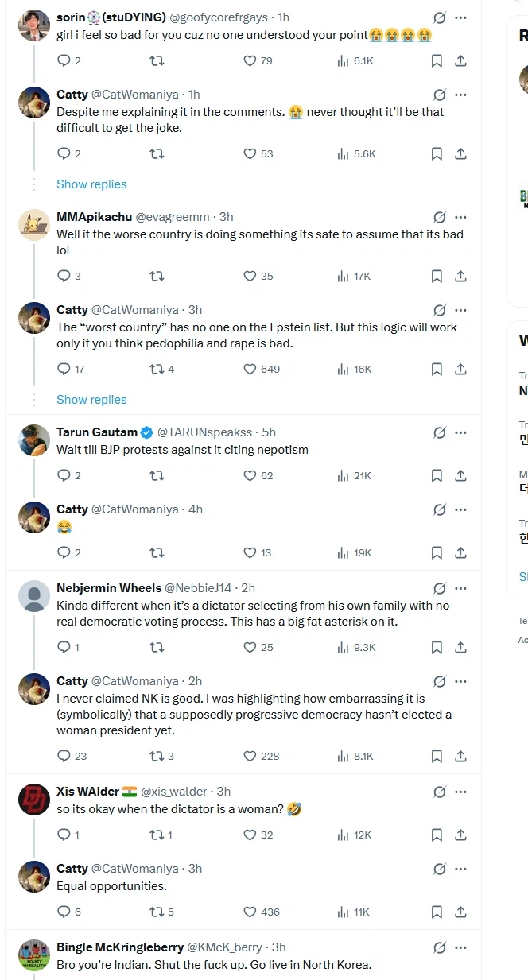528x980 pixels.
Task: Repost Catty's Epstein list reply
Action: click(157, 369)
